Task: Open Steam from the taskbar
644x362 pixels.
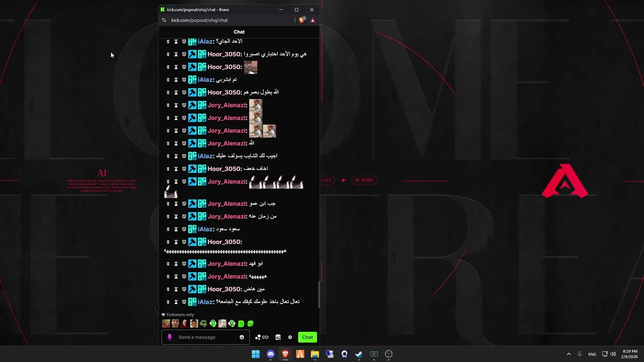Action: 359,354
